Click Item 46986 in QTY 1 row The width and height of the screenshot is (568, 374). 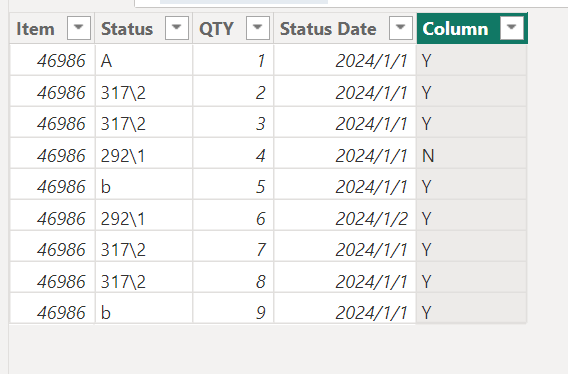[x=53, y=60]
